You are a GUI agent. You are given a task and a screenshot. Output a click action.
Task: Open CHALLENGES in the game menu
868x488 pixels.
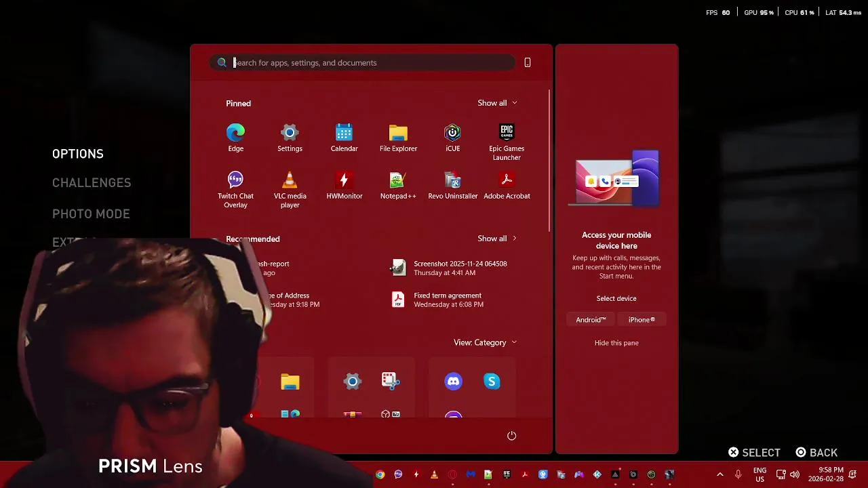[x=92, y=183]
